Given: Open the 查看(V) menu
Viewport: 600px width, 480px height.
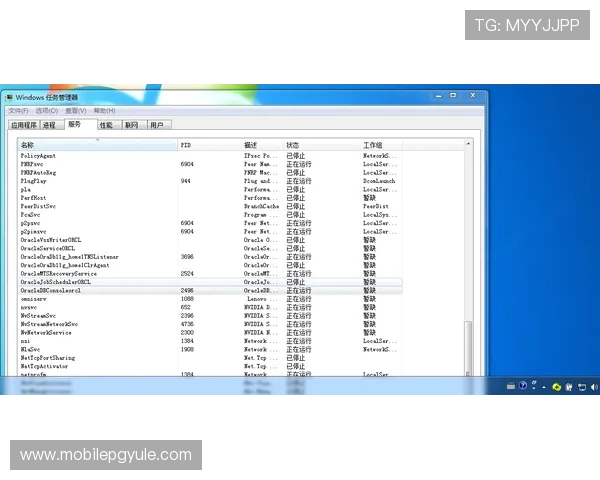Looking at the screenshot, I should click(x=75, y=111).
